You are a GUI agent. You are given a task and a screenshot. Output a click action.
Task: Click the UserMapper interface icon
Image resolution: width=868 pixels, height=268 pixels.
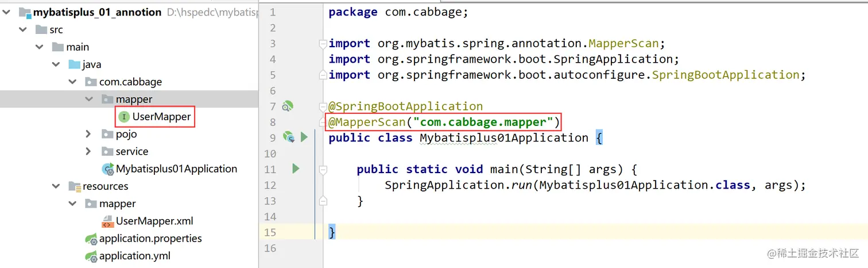[123, 117]
